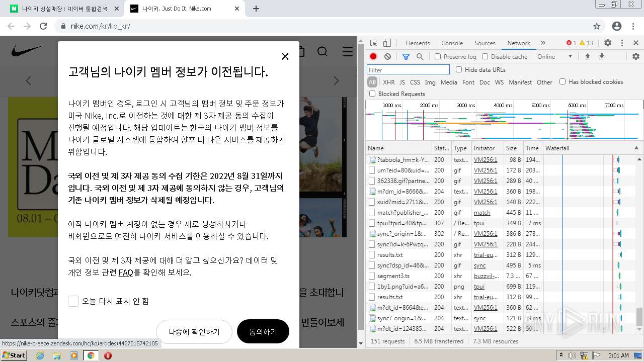Open DevTools settings gear
The height and width of the screenshot is (362, 644).
click(x=608, y=43)
